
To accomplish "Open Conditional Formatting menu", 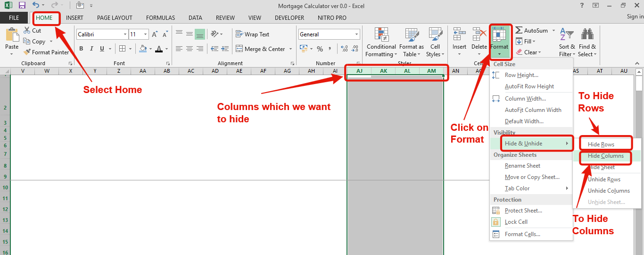I will click(381, 42).
